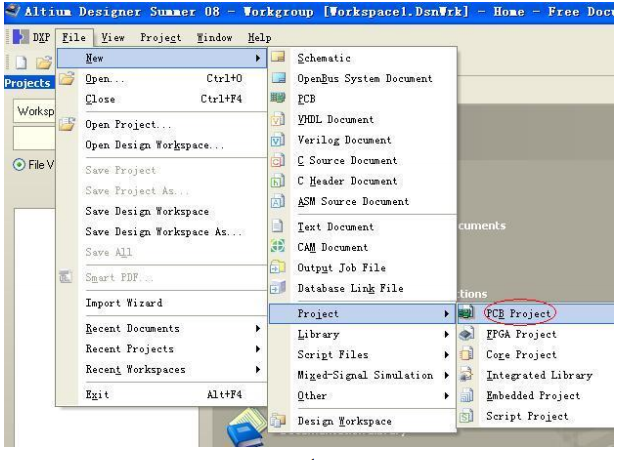Click the Projects panel header

29,83
